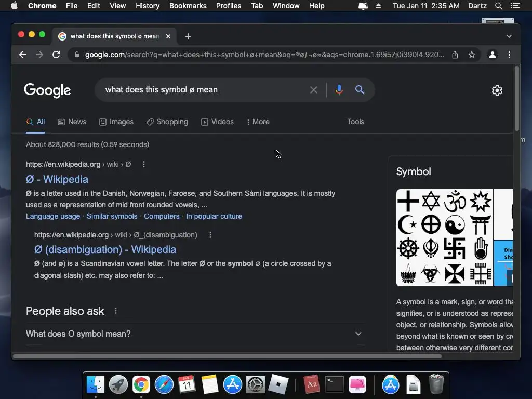Select the All results tab
Viewport: 532px width, 399px height.
(36, 122)
